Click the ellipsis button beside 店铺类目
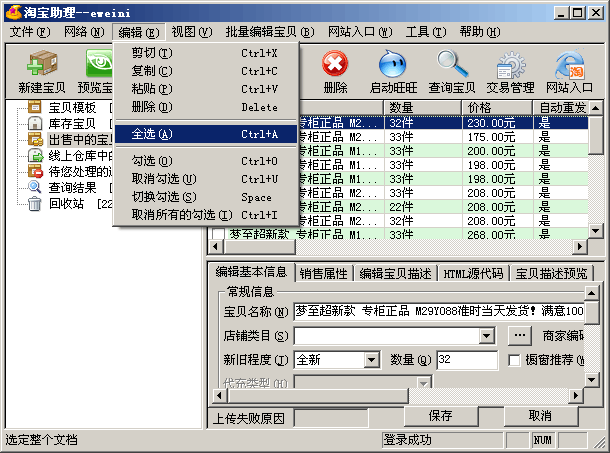The height and width of the screenshot is (453, 610). [x=520, y=335]
